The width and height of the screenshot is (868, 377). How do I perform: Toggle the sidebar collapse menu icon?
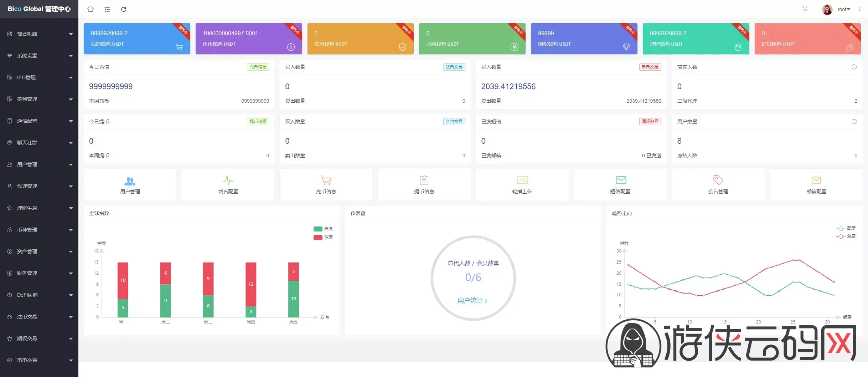(107, 9)
